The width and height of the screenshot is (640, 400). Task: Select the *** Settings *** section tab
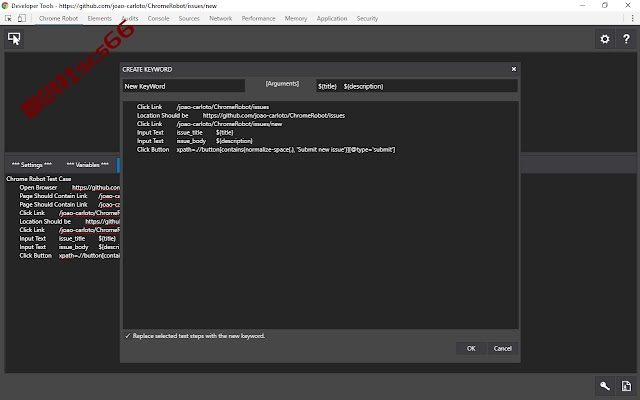coord(32,165)
